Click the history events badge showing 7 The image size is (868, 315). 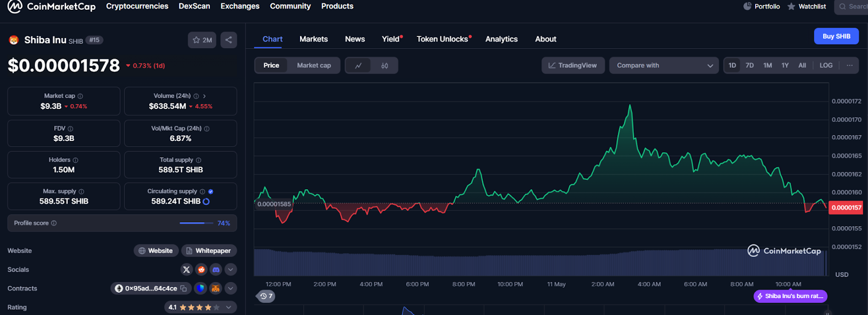pos(266,296)
